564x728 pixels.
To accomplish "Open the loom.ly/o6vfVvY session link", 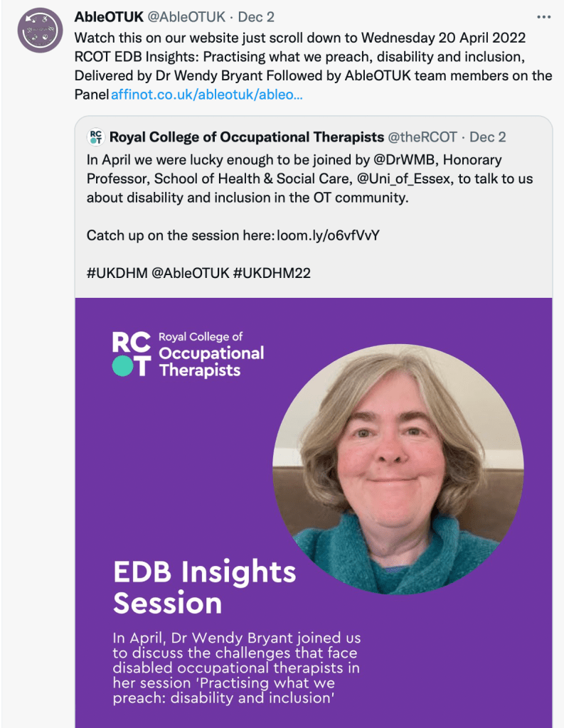I will 328,235.
